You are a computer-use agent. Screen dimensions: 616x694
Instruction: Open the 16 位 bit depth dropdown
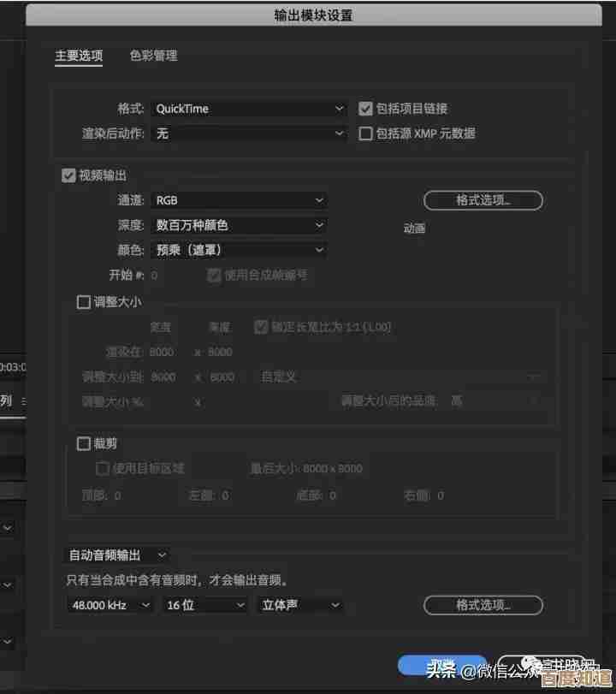coord(204,605)
